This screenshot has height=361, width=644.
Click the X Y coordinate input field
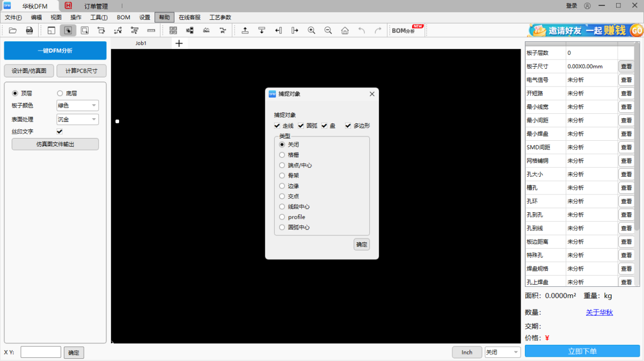coord(41,352)
